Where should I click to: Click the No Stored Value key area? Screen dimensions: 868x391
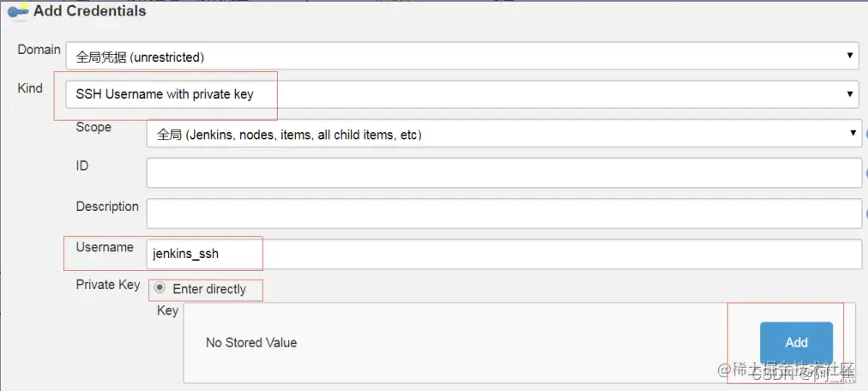251,342
